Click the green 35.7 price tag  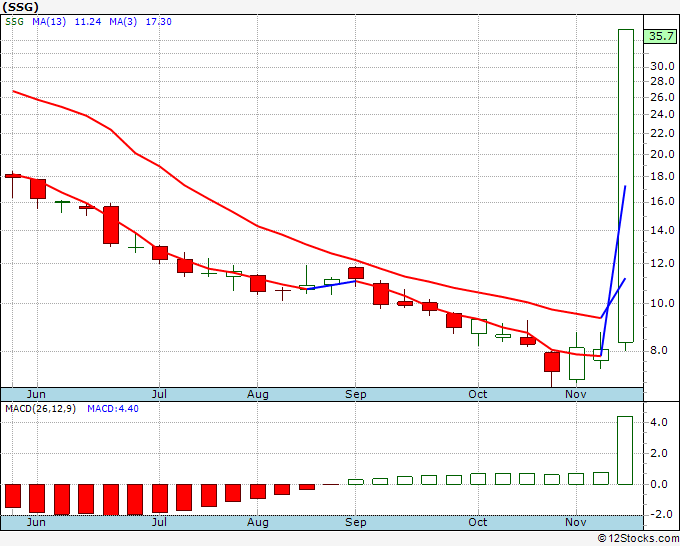pyautogui.click(x=661, y=36)
